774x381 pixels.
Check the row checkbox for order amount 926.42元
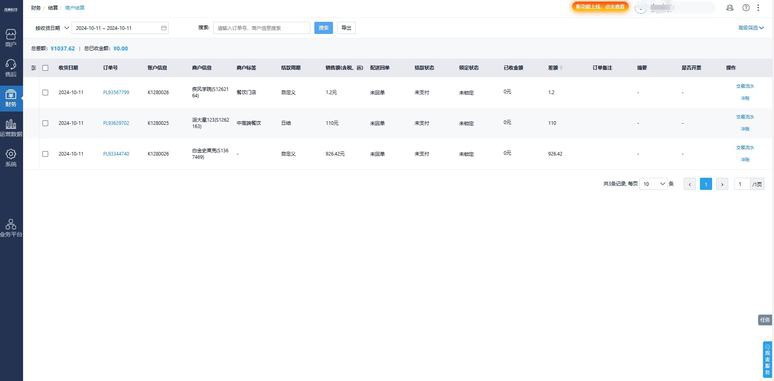click(x=45, y=154)
